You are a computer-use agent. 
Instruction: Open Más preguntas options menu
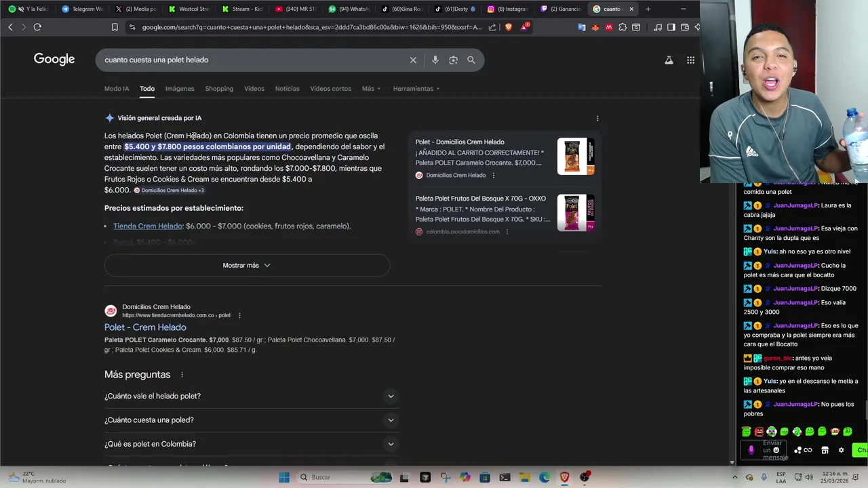coord(182,375)
